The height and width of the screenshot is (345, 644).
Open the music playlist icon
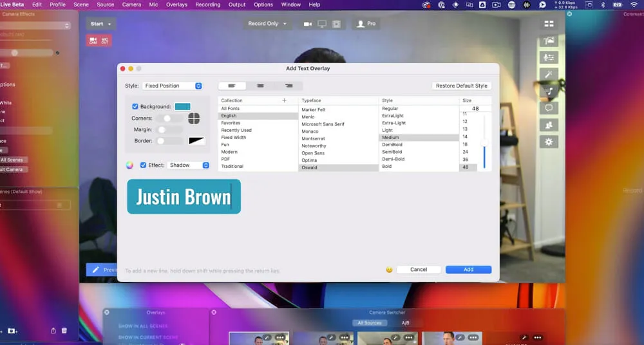point(549,91)
